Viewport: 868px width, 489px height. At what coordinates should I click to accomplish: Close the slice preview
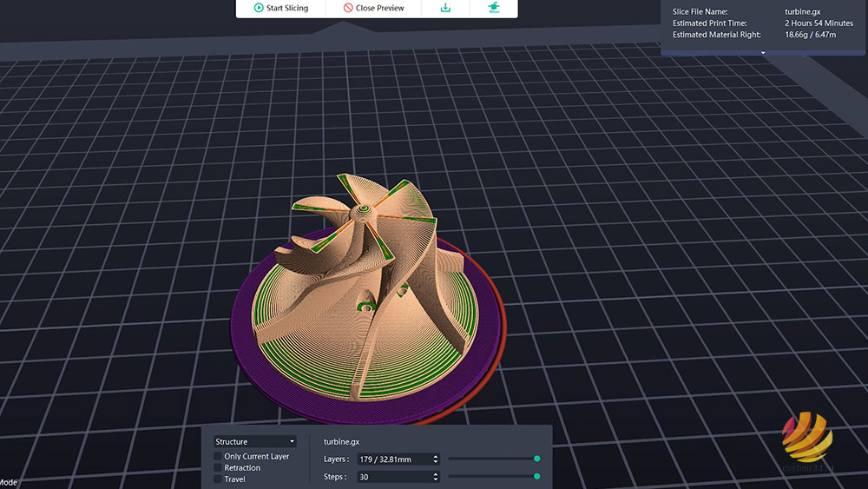click(373, 8)
